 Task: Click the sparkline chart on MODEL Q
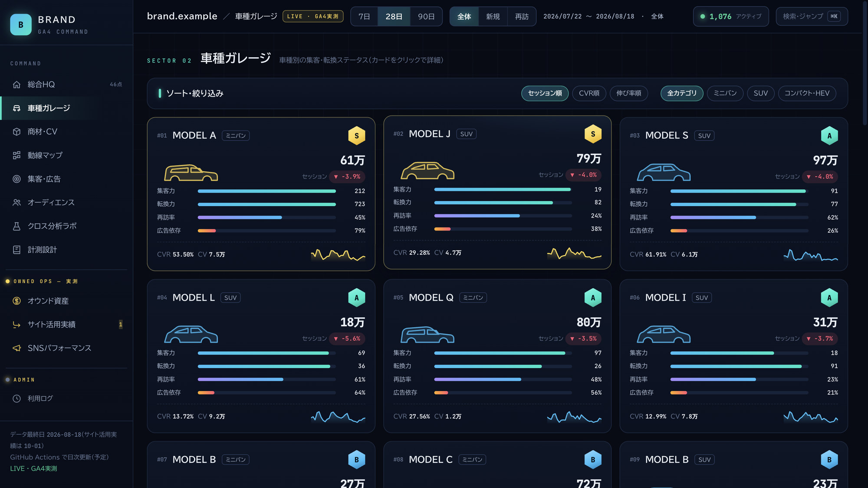[x=574, y=417]
